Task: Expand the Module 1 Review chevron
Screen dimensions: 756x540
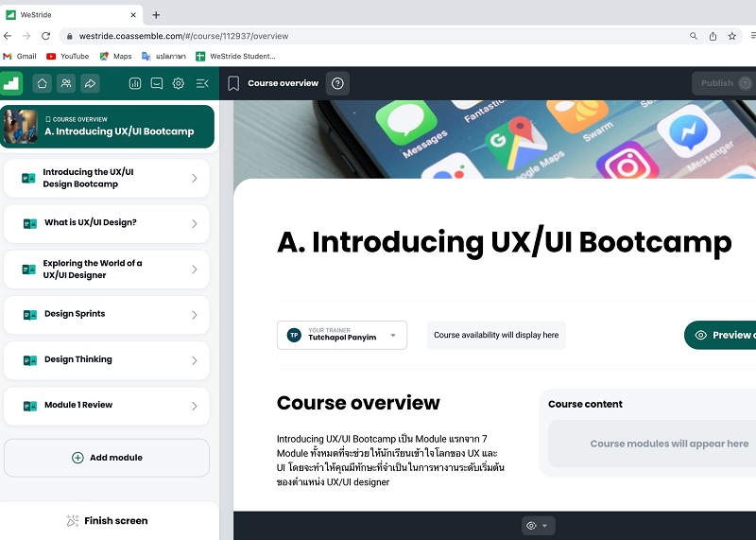Action: (x=195, y=406)
